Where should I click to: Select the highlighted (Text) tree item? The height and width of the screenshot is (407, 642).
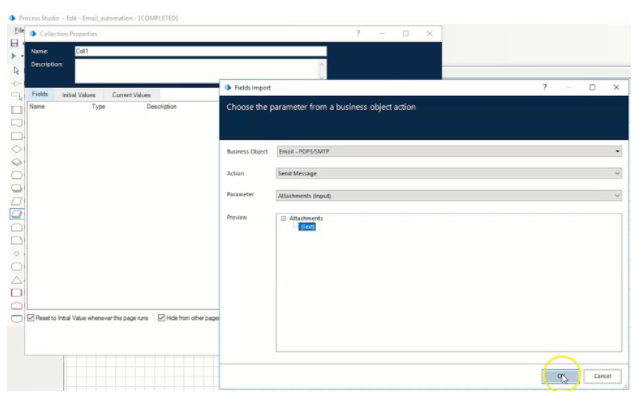[x=307, y=227]
